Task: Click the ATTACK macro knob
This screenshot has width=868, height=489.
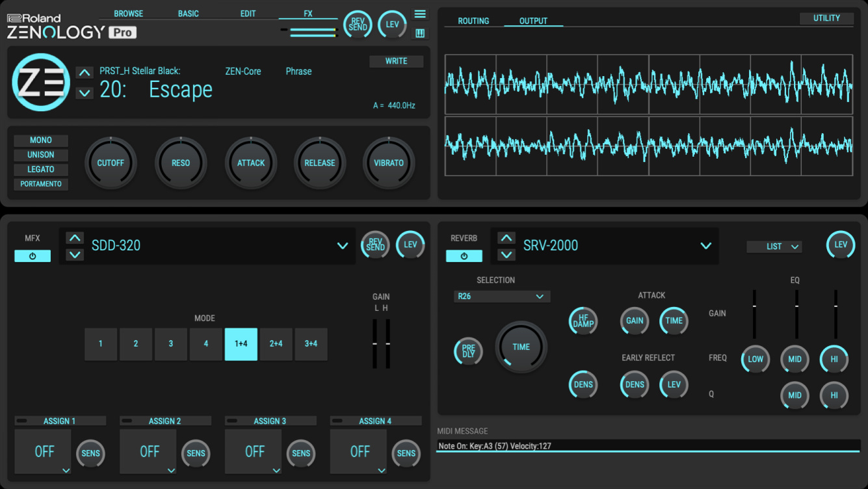Action: pos(251,163)
